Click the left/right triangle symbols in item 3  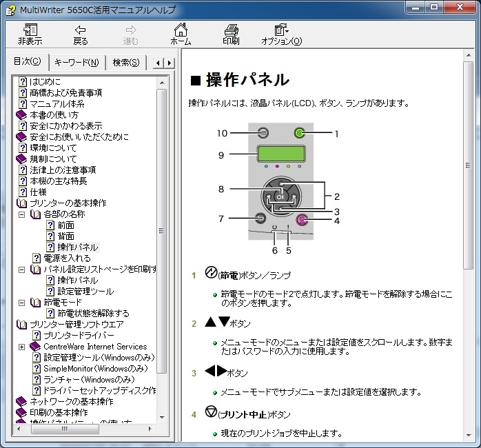coord(216,371)
